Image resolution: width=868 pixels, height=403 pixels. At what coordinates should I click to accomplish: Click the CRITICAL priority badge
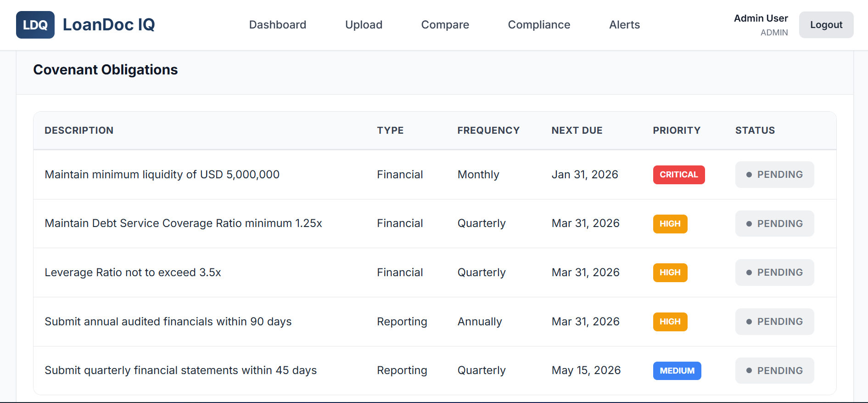point(678,175)
